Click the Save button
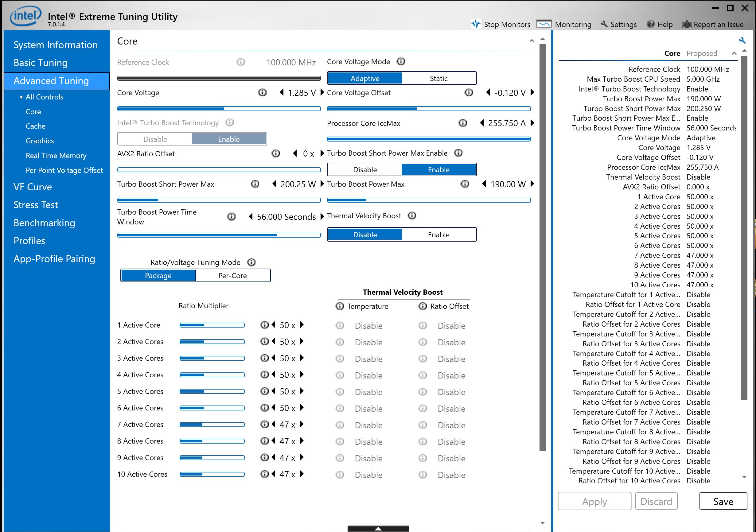The height and width of the screenshot is (532, 756). point(723,501)
